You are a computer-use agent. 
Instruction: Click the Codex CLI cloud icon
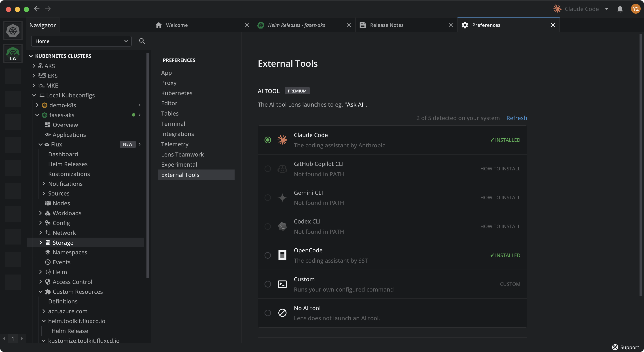pos(282,226)
